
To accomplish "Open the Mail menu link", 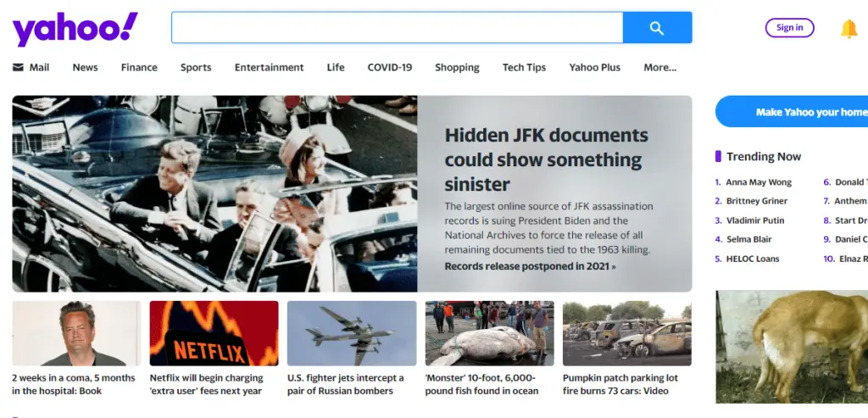I will [39, 68].
